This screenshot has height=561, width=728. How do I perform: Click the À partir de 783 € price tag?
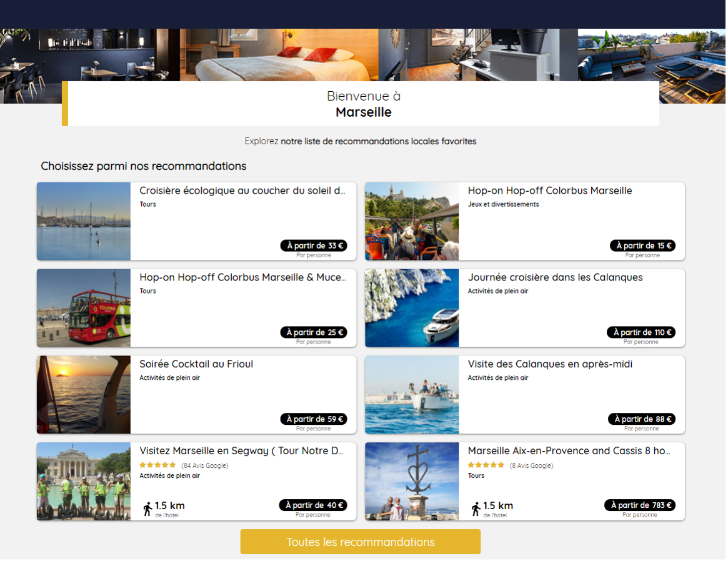pyautogui.click(x=641, y=506)
